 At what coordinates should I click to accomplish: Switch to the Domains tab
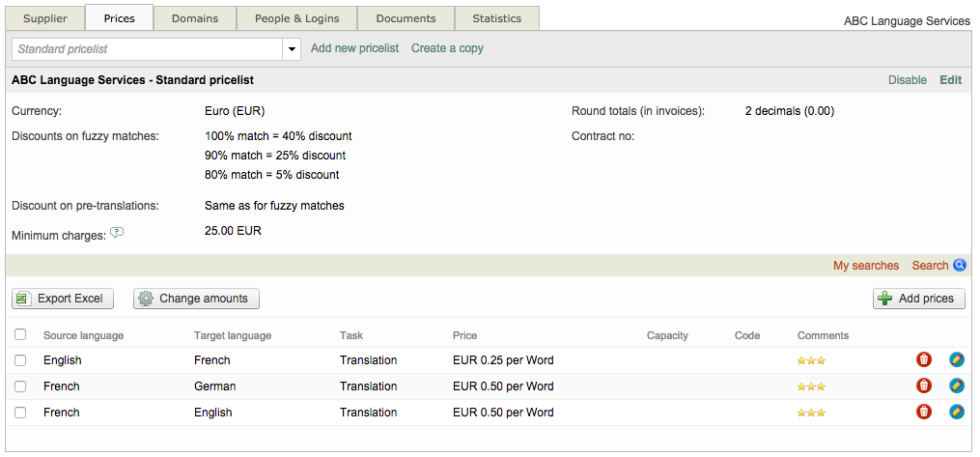(194, 18)
